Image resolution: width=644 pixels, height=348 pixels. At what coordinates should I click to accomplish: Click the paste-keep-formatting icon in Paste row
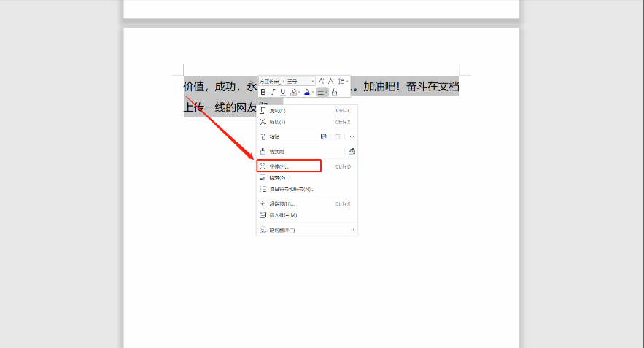click(325, 136)
